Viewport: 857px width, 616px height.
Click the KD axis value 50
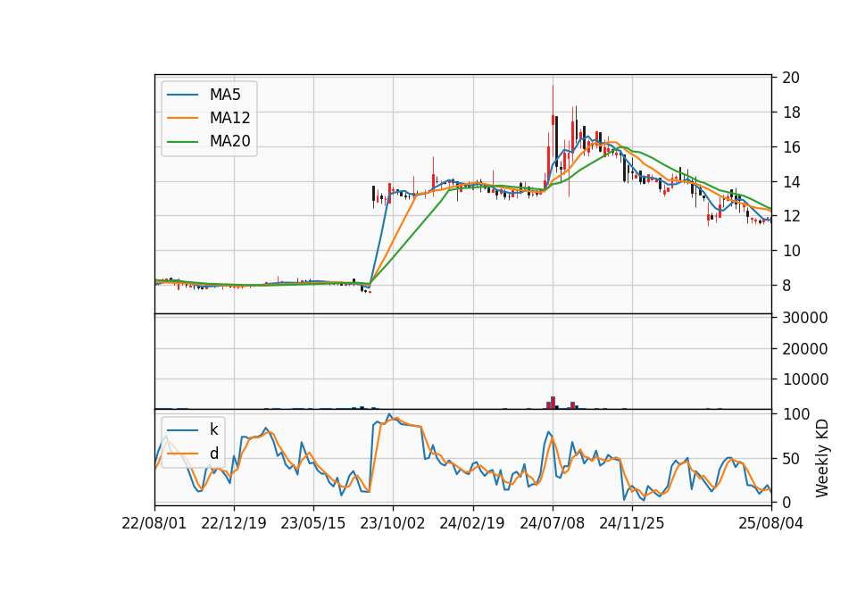click(791, 459)
